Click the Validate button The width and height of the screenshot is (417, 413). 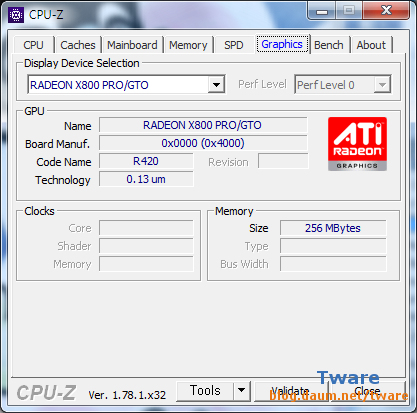pos(291,391)
